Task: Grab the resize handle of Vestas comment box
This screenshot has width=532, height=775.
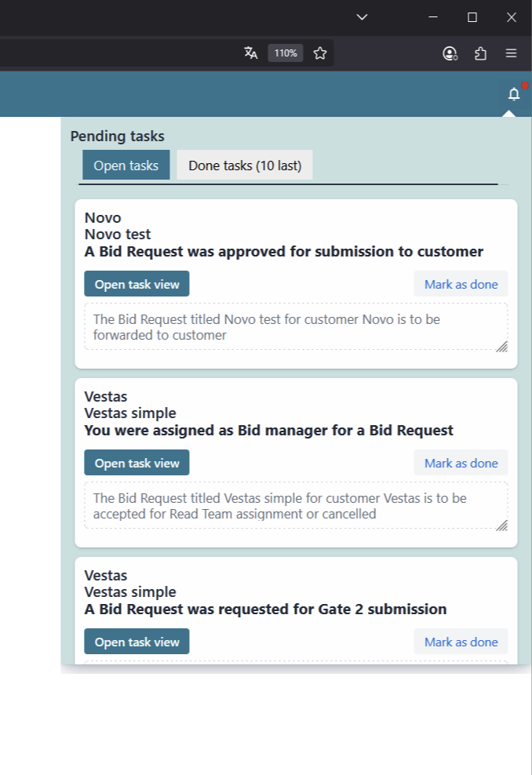Action: pos(502,526)
